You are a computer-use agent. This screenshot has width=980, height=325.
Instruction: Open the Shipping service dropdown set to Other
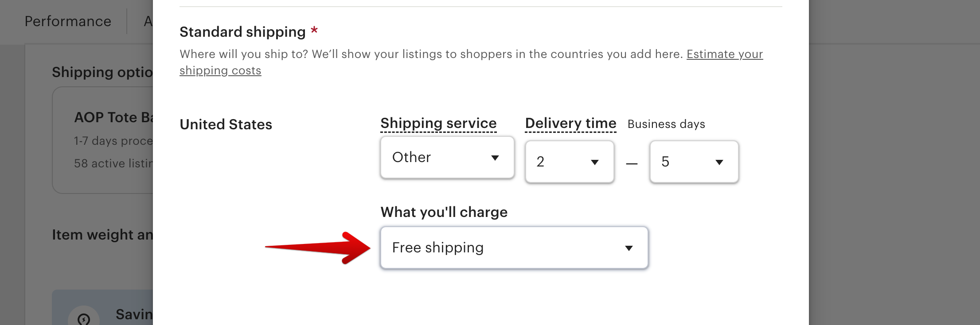(447, 158)
